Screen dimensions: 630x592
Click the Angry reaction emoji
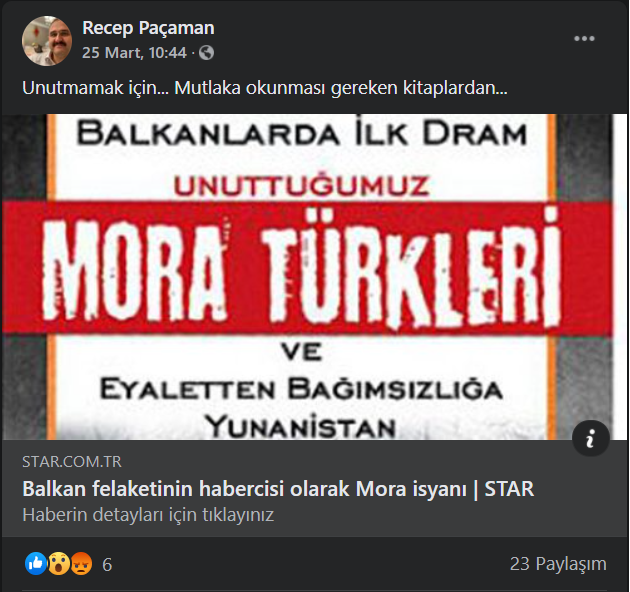click(x=81, y=563)
